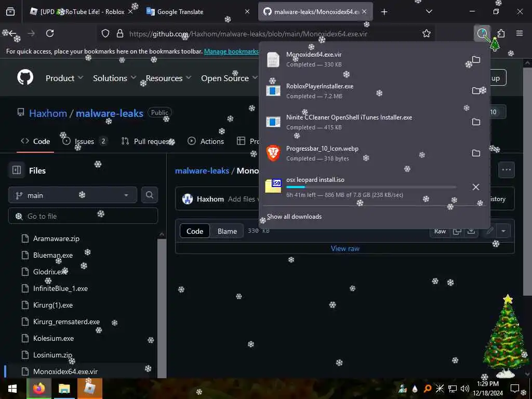Switch to the RoTube Life Roblox tab
Screen dimensions: 532x399
[81, 11]
